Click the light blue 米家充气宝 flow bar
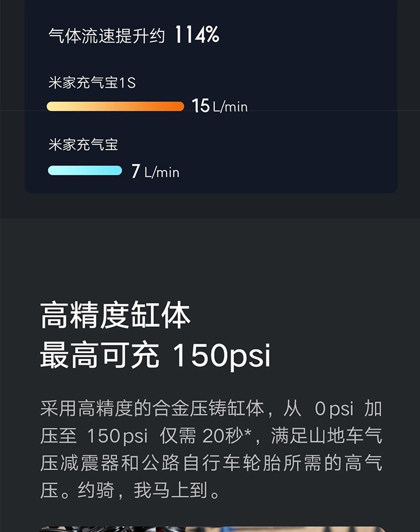420x532 pixels. coord(85,171)
